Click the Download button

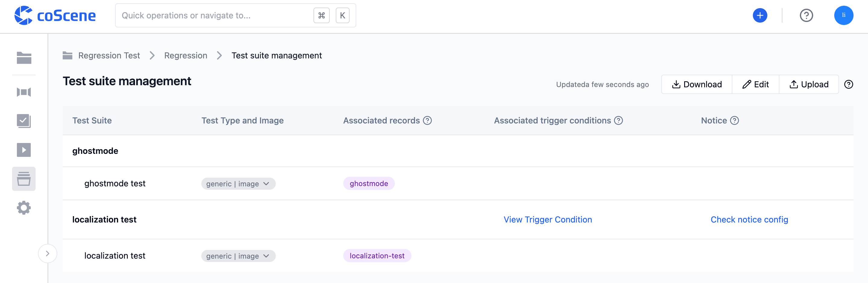[x=697, y=85]
